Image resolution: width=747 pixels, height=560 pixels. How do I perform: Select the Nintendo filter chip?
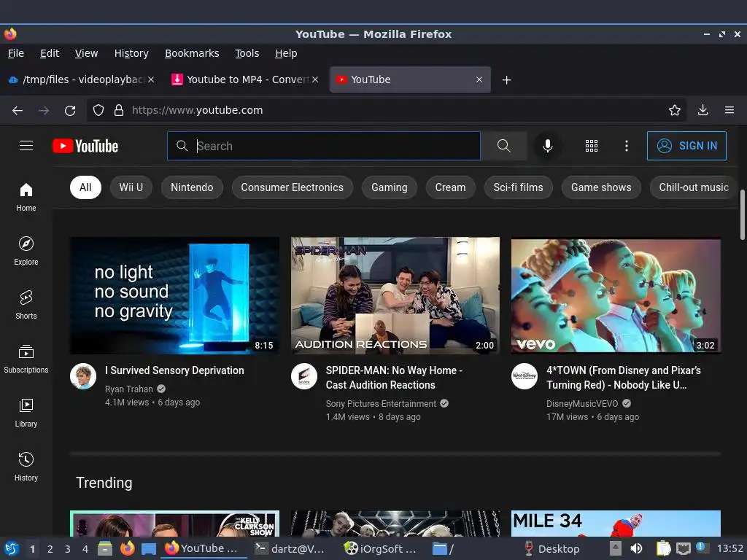[192, 187]
